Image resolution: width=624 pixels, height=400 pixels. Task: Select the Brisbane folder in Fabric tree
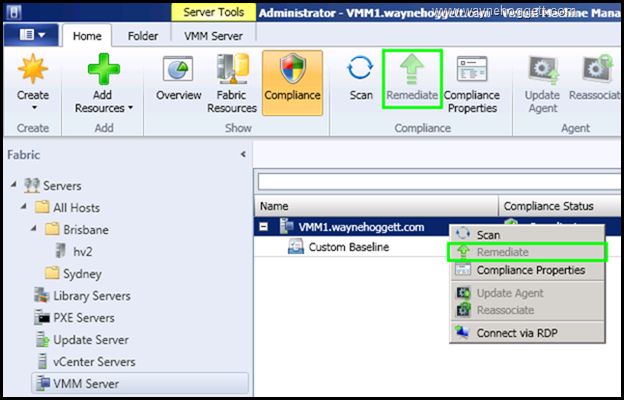click(76, 230)
